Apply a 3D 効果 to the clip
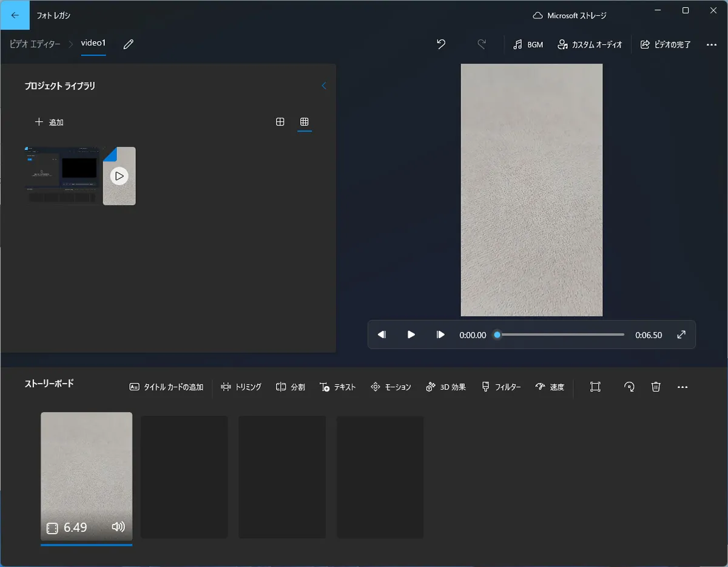The width and height of the screenshot is (728, 567). tap(445, 387)
